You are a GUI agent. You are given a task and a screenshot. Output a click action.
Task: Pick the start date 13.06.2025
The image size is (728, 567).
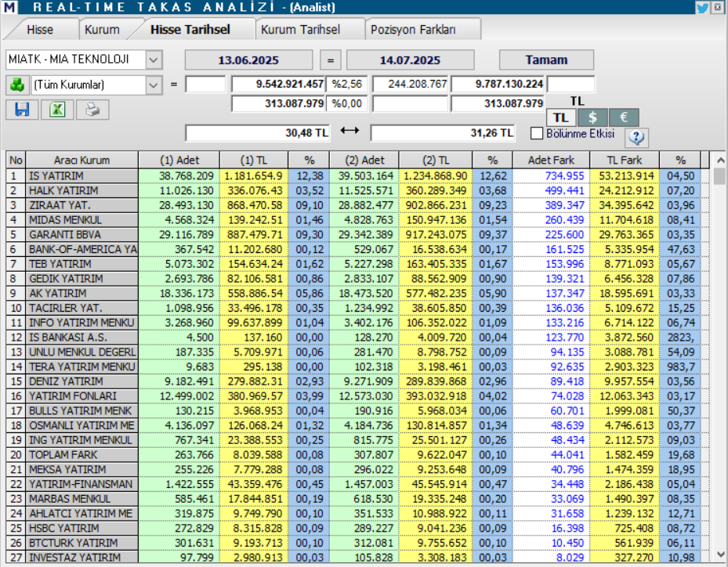coord(248,60)
